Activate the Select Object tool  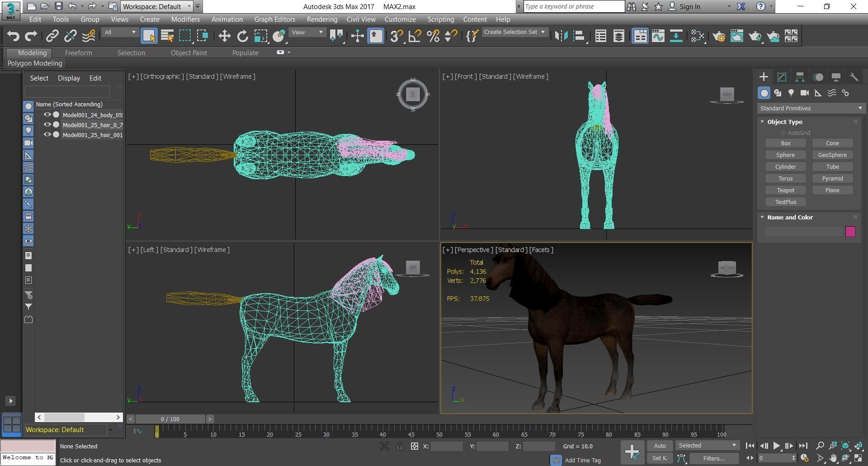[x=149, y=36]
